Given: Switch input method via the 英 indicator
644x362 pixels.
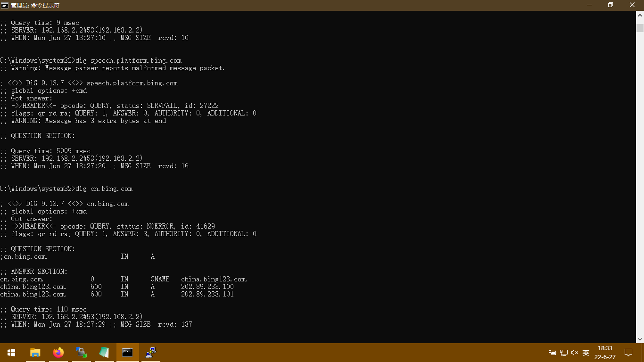Looking at the screenshot, I should 586,353.
